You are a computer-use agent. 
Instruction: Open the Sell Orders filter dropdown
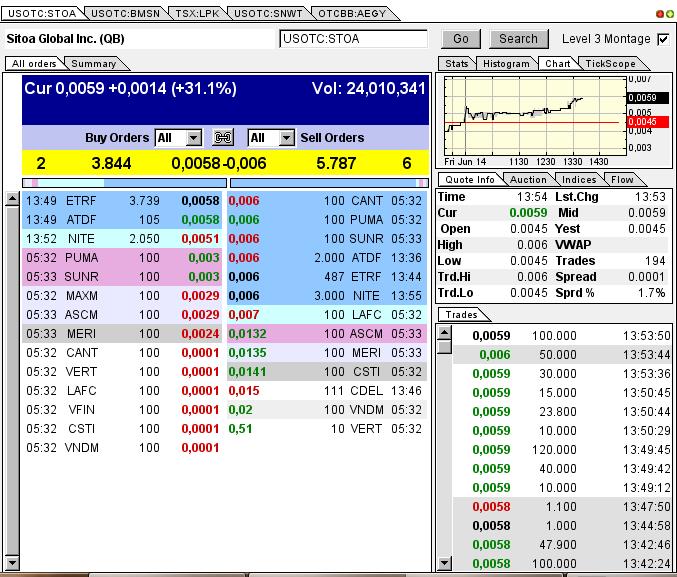click(286, 138)
